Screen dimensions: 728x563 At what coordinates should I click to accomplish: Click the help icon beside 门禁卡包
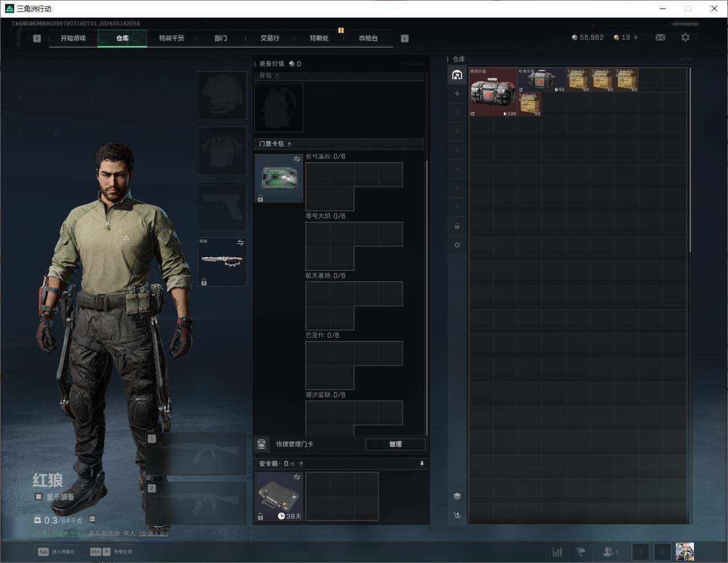[290, 144]
